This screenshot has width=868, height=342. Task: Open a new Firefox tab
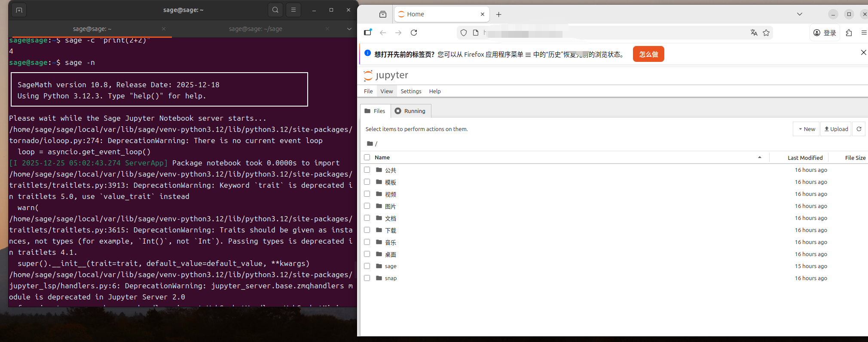click(x=498, y=14)
